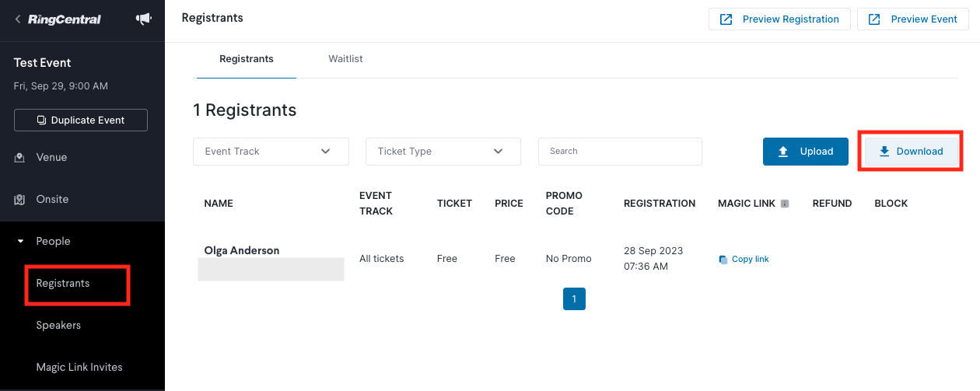Open Speakers in the sidebar
This screenshot has width=980, height=391.
(58, 326)
